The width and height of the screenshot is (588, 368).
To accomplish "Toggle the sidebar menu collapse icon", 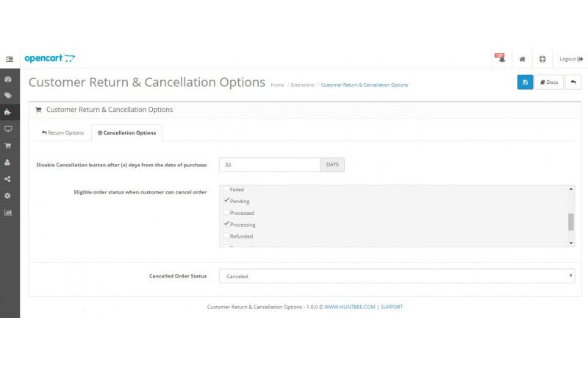I will 10,59.
